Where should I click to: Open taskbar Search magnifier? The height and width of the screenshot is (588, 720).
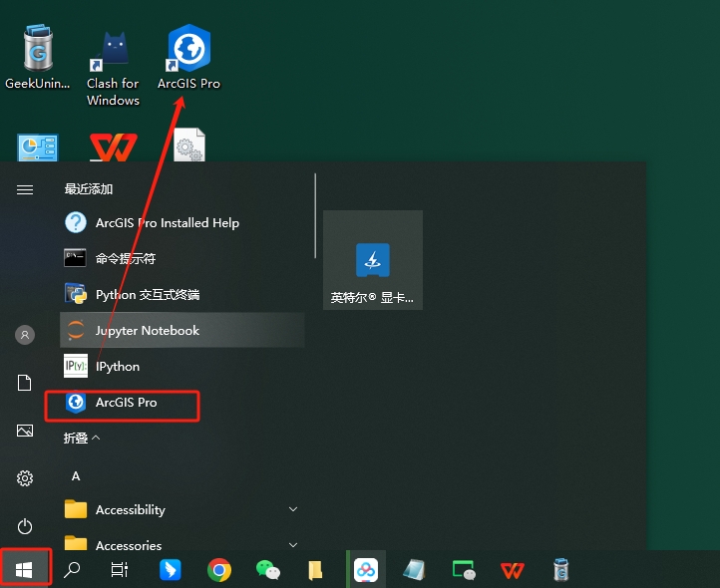pyautogui.click(x=72, y=570)
